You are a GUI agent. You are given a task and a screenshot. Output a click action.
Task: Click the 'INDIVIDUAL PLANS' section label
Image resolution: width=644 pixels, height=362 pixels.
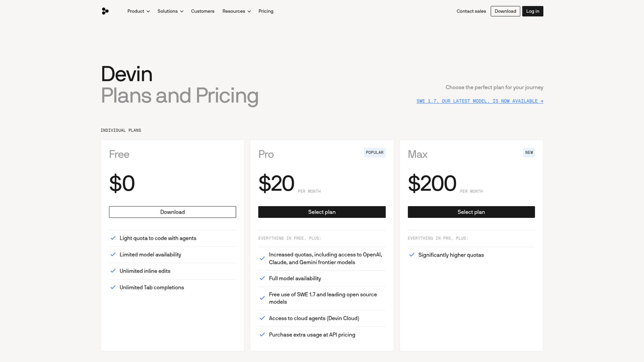coord(121,130)
